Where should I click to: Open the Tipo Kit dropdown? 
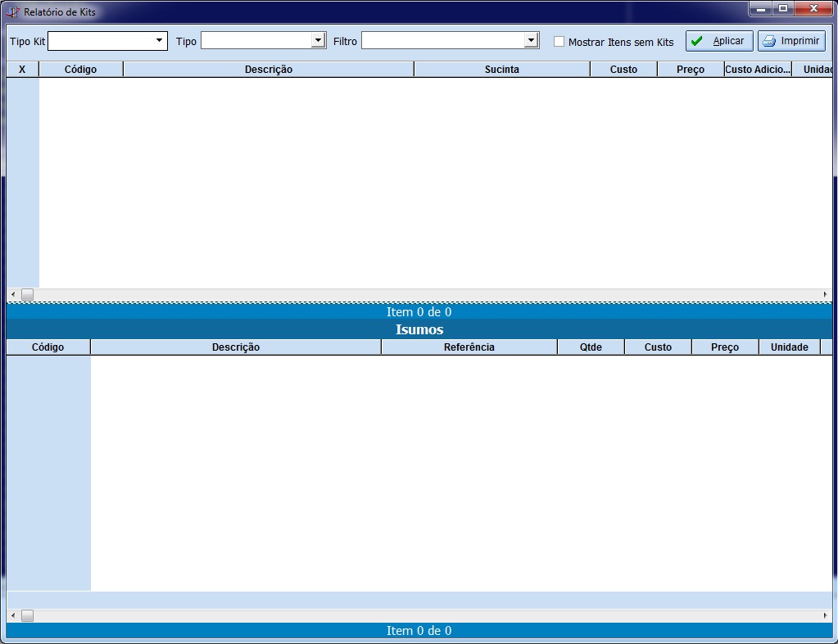point(159,40)
